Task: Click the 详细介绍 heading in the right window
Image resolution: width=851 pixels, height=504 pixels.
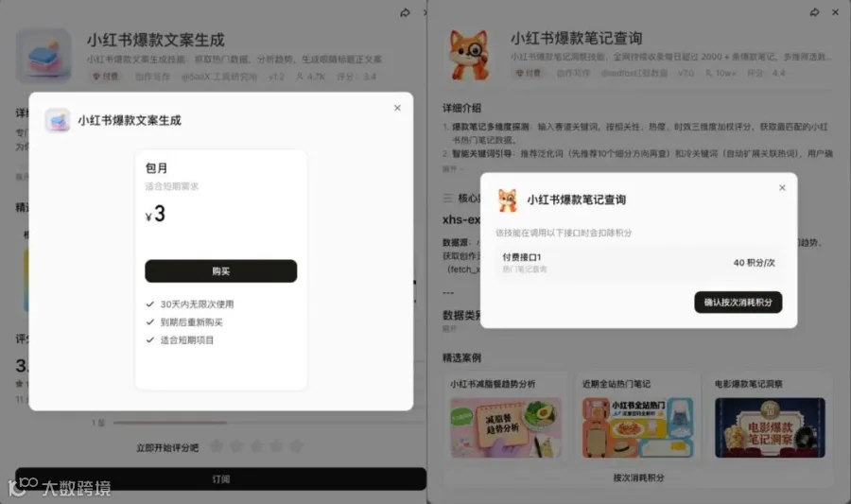Action: (x=461, y=108)
